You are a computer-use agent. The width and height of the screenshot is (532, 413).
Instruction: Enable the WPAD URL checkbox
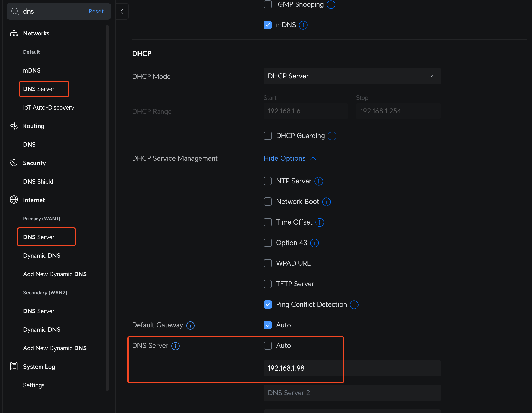pyautogui.click(x=268, y=263)
